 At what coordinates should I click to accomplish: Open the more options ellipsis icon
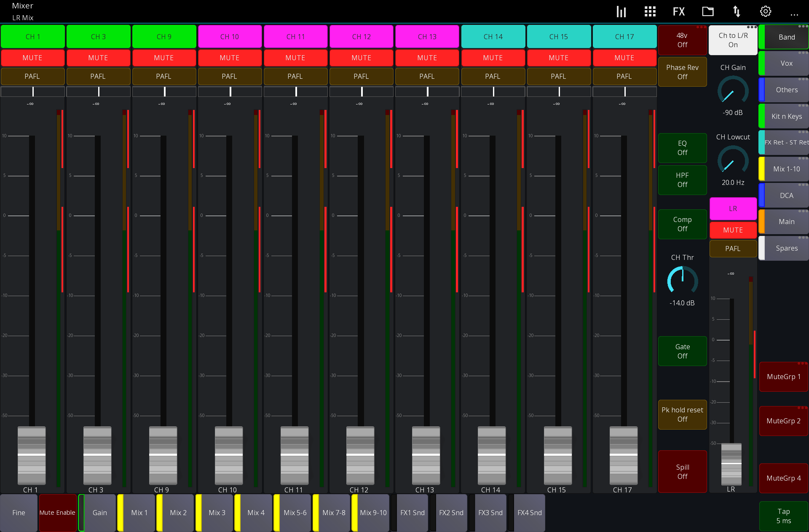795,14
